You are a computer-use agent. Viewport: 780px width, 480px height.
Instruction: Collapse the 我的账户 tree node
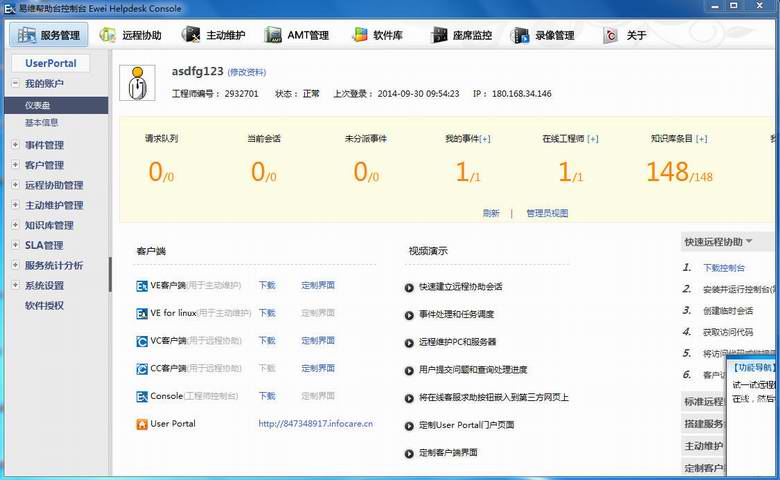click(x=15, y=83)
